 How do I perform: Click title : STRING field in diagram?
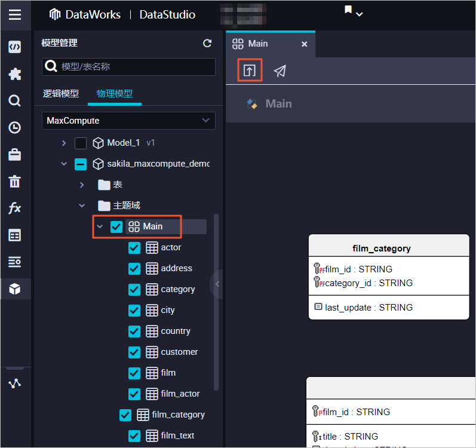[351, 437]
